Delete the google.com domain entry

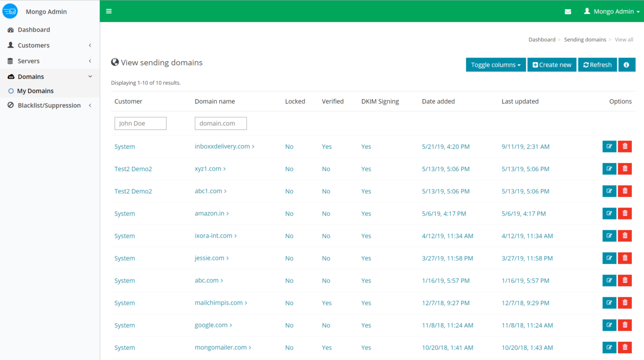624,325
